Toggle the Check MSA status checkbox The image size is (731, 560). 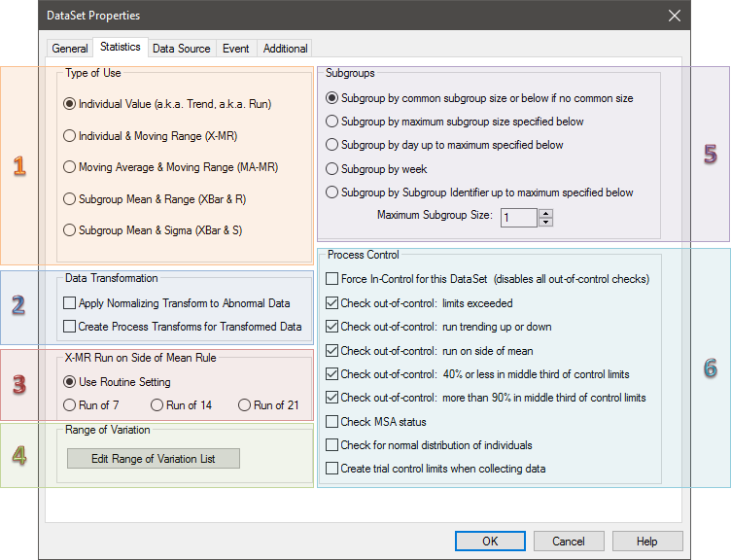point(332,422)
